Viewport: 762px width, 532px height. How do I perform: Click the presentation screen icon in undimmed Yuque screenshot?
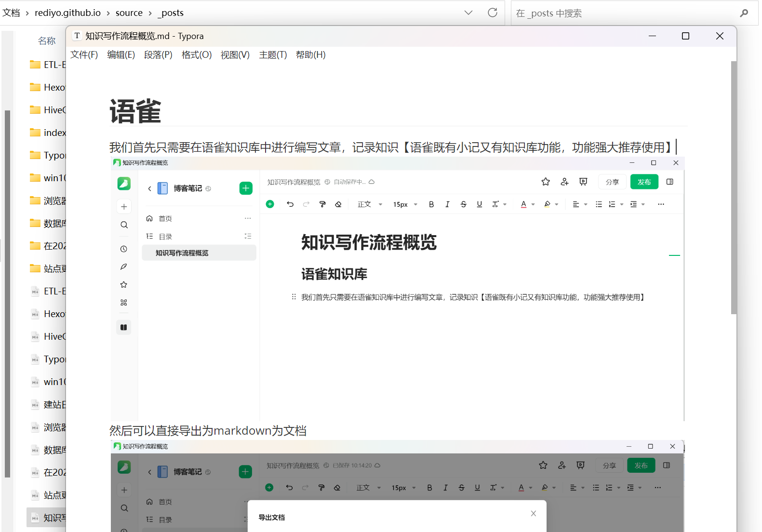point(583,182)
